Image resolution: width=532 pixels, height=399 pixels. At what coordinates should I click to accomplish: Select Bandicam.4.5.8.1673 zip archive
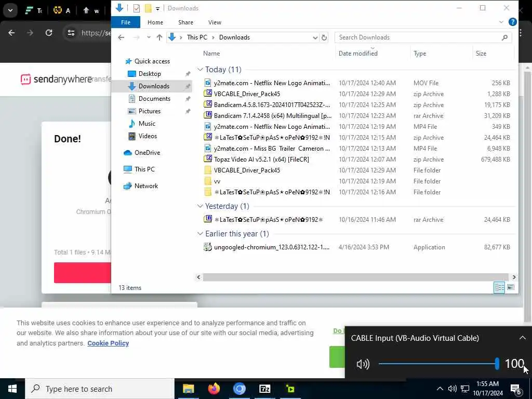pos(272,105)
